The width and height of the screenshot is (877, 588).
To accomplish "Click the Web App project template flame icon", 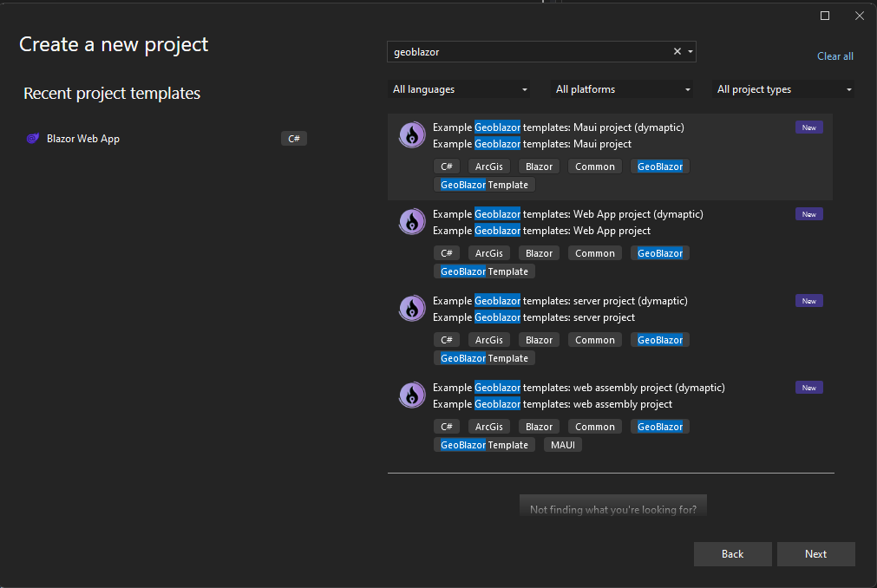I will [411, 221].
